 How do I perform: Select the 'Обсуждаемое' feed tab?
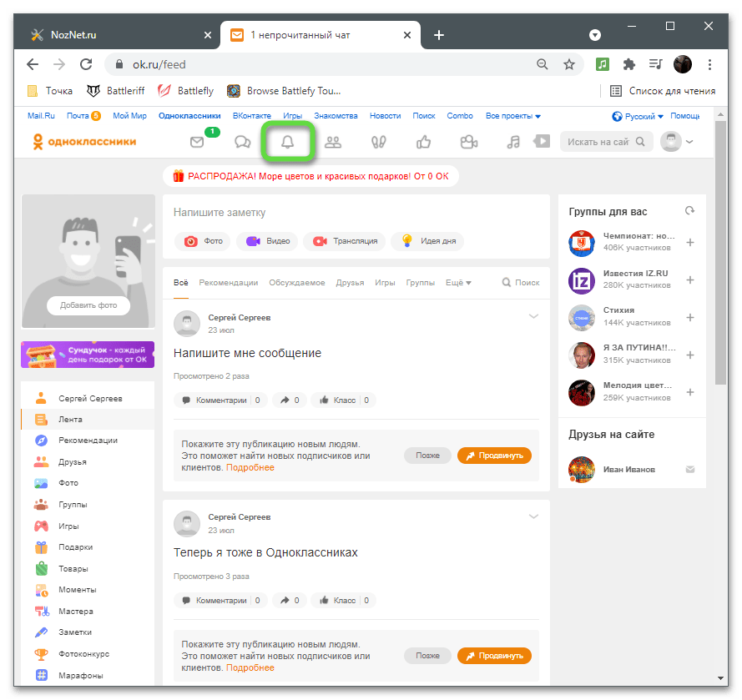[x=297, y=282]
